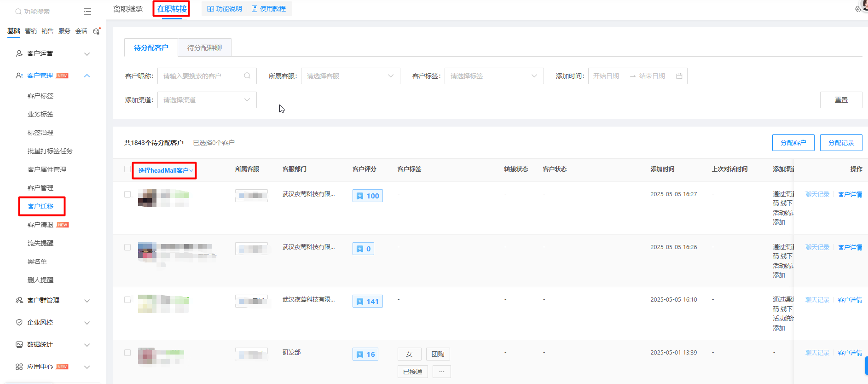Click the 应用中心 grid icon

click(x=19, y=367)
